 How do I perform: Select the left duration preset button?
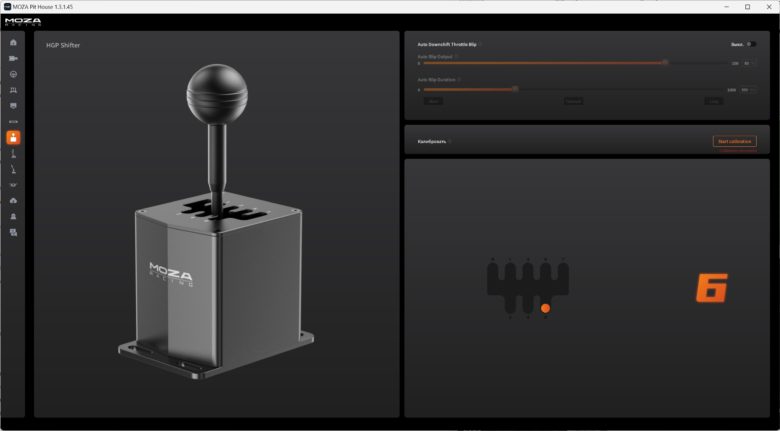coord(433,101)
